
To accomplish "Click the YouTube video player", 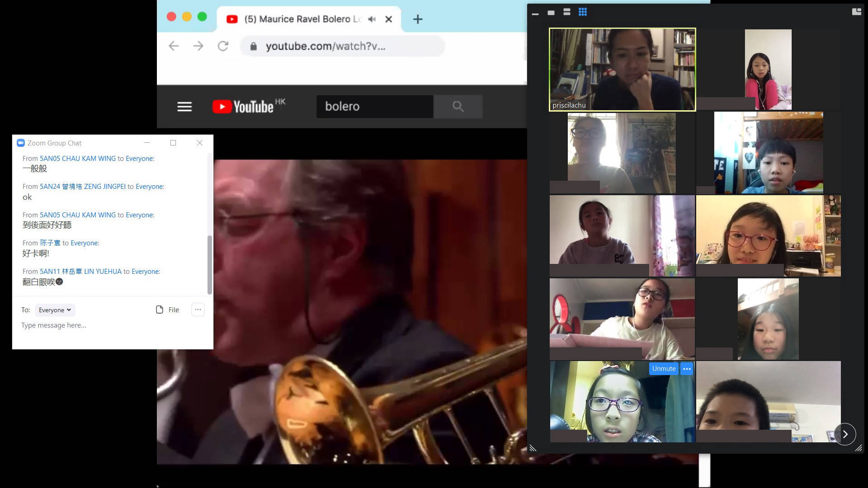I will pyautogui.click(x=370, y=312).
